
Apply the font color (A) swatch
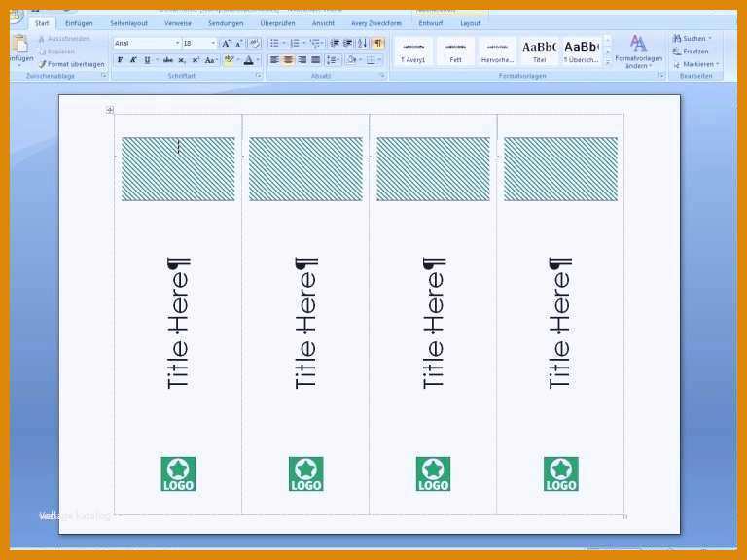click(x=248, y=60)
